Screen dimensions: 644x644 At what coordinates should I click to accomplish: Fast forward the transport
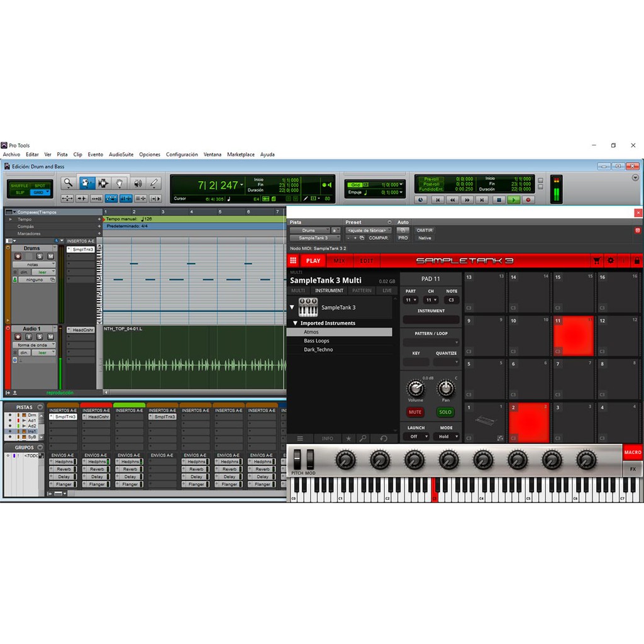(467, 200)
